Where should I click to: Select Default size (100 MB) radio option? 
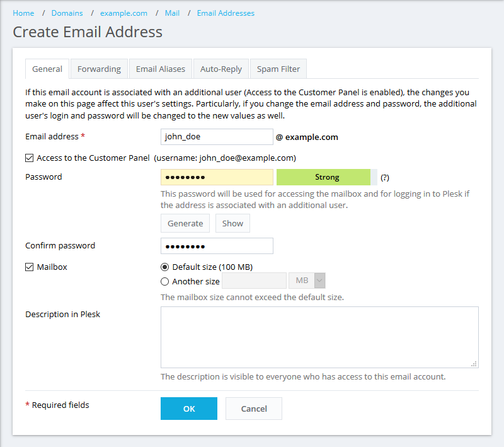pos(165,267)
